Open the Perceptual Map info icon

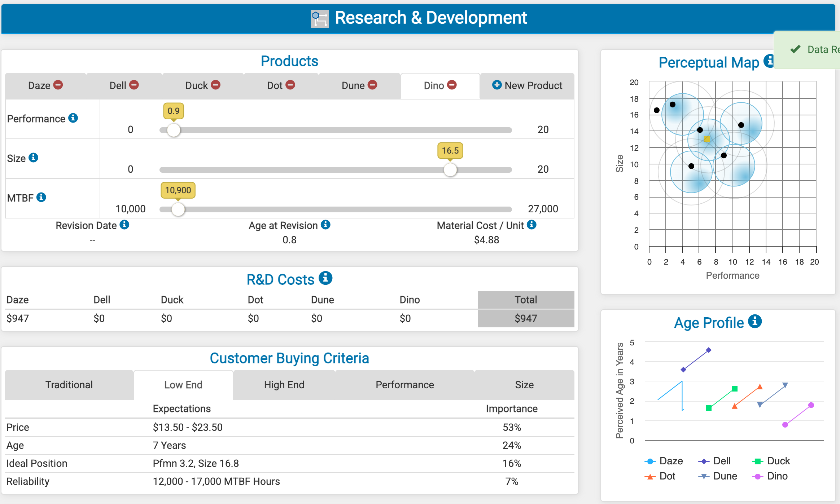coord(769,61)
